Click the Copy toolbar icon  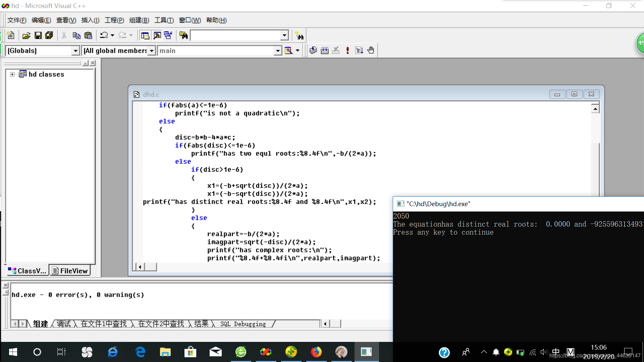click(x=76, y=35)
